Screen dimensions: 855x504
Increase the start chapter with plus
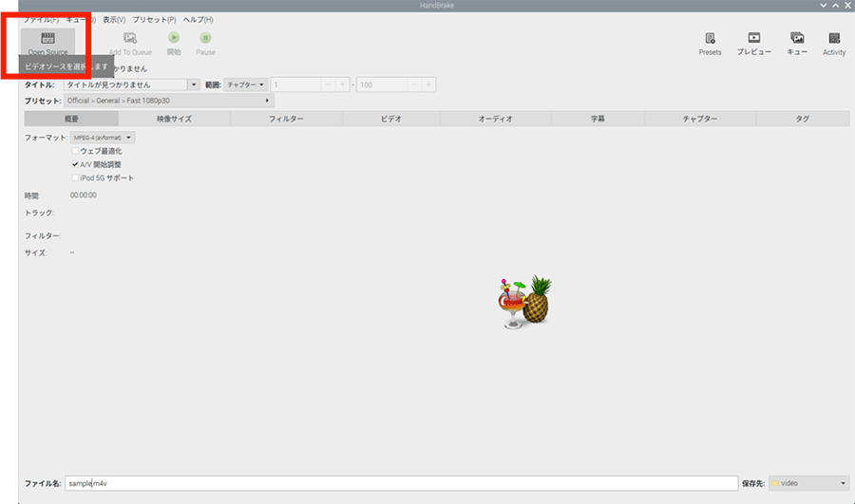coord(342,85)
